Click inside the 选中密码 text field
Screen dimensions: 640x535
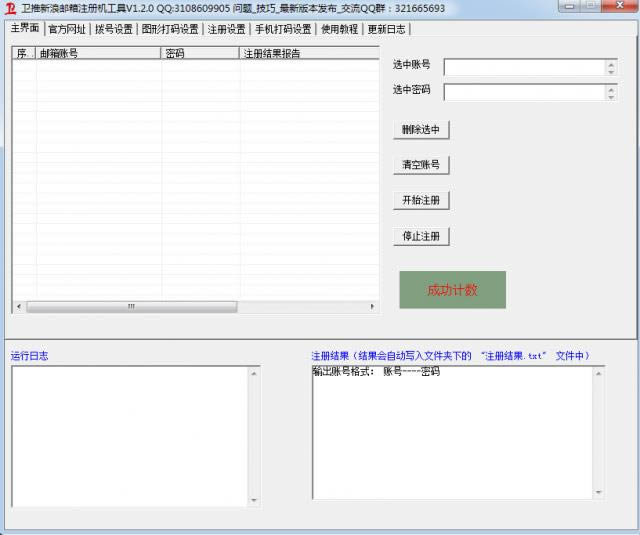point(524,92)
